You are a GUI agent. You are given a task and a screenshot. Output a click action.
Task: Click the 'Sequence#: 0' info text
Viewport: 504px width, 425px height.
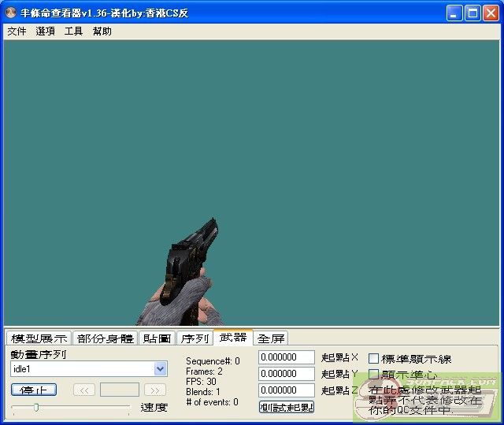click(x=213, y=361)
